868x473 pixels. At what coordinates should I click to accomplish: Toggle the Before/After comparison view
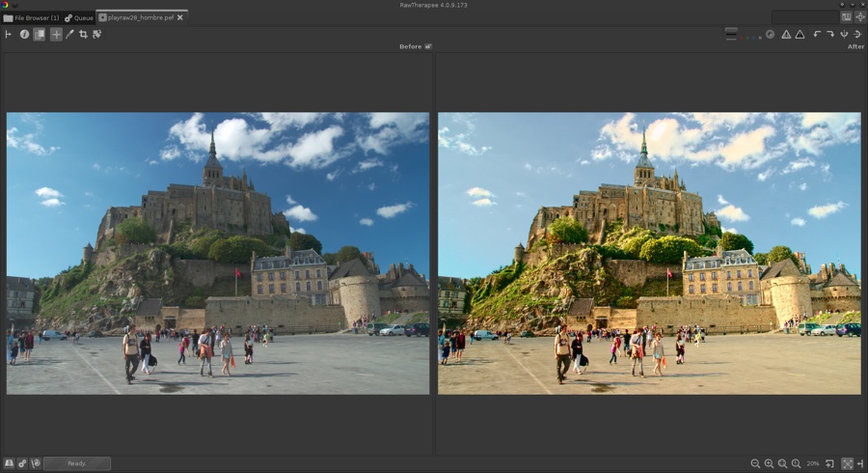tap(40, 34)
